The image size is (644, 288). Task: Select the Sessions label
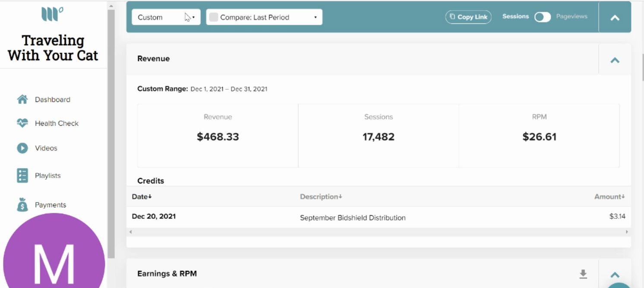(x=515, y=16)
